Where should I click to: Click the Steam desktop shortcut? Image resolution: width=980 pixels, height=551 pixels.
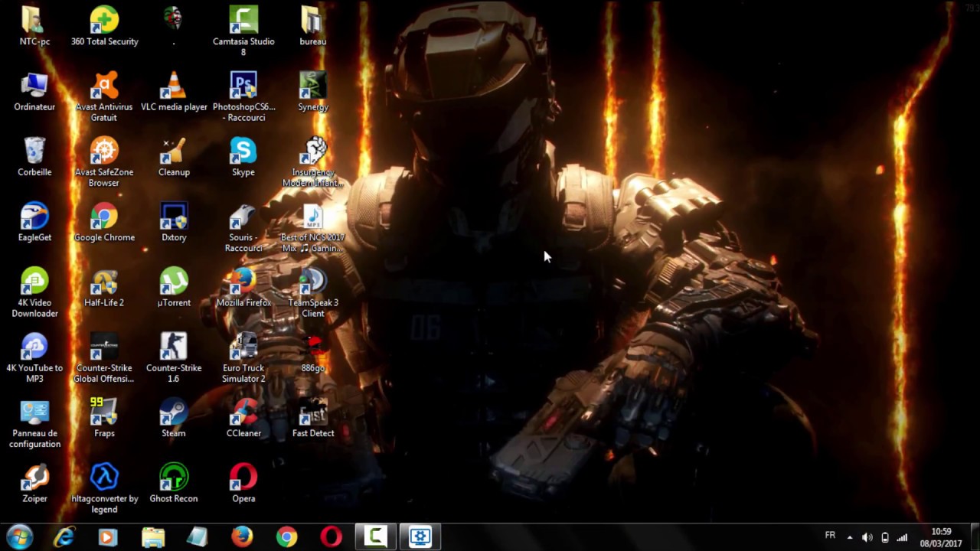pyautogui.click(x=174, y=413)
